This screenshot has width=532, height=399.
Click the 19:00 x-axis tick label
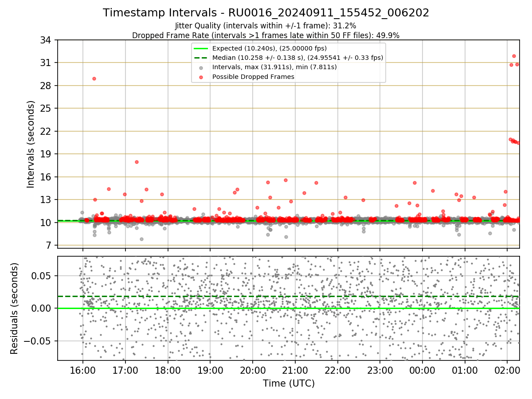(210, 370)
